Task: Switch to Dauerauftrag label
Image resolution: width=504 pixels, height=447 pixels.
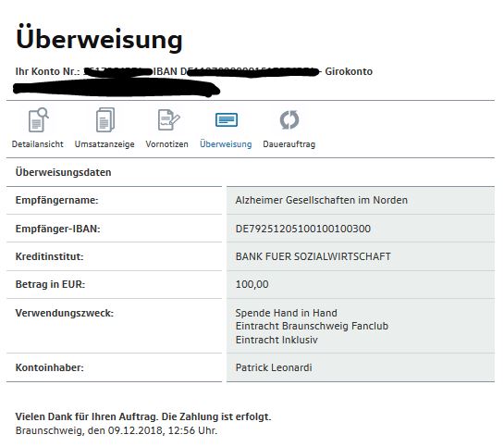Action: (289, 144)
